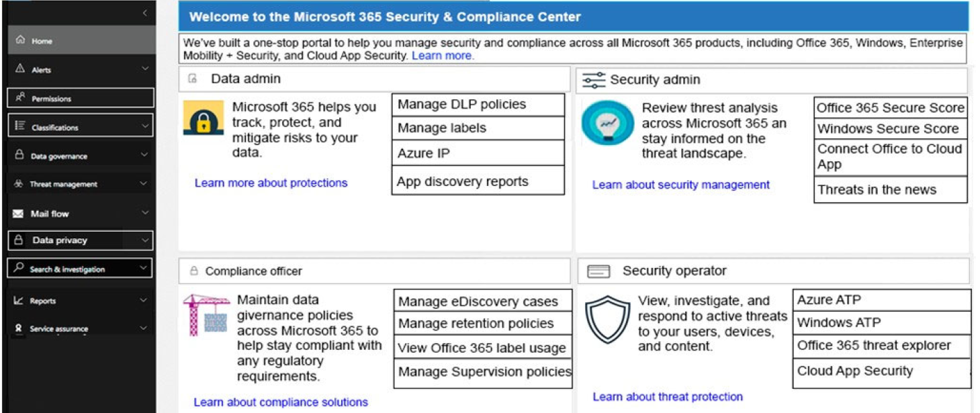Open Office 365 Secure Score
This screenshot has width=980, height=413.
pyautogui.click(x=891, y=107)
